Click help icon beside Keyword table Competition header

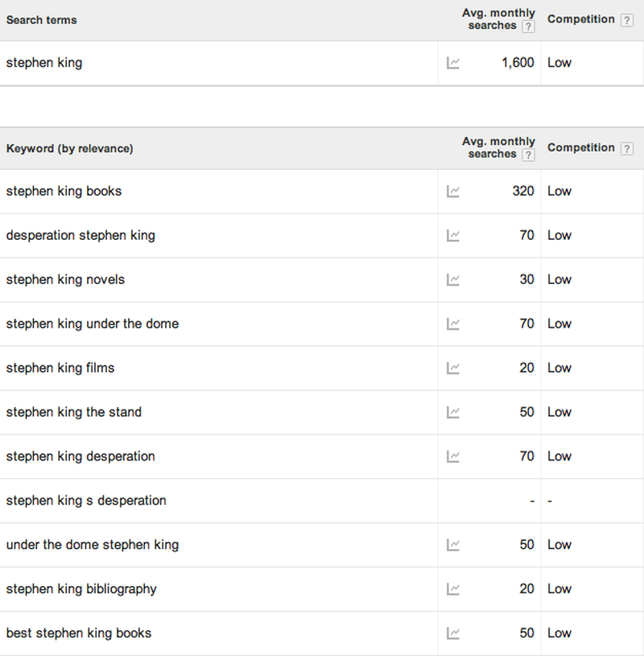tap(626, 149)
